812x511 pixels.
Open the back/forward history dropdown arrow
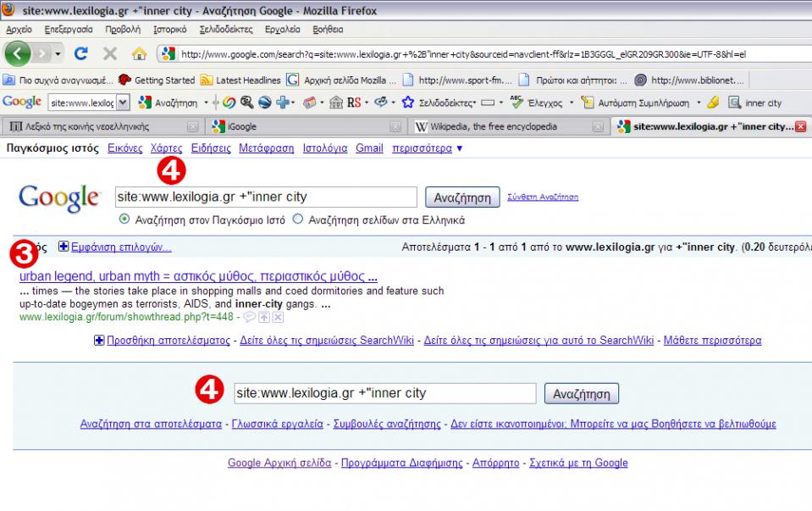58,54
